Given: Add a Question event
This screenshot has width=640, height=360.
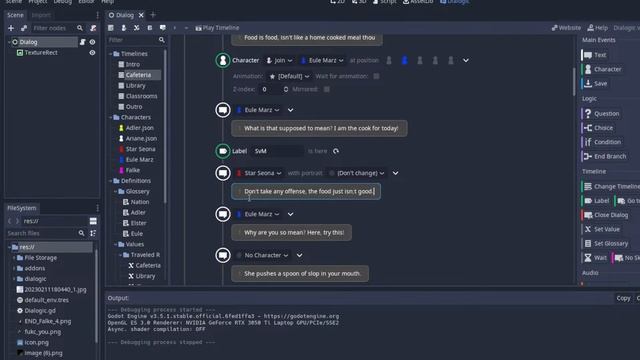Looking at the screenshot, I should click(602, 114).
